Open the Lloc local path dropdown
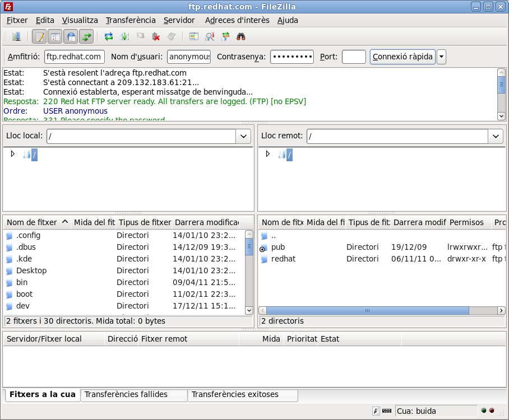 243,136
